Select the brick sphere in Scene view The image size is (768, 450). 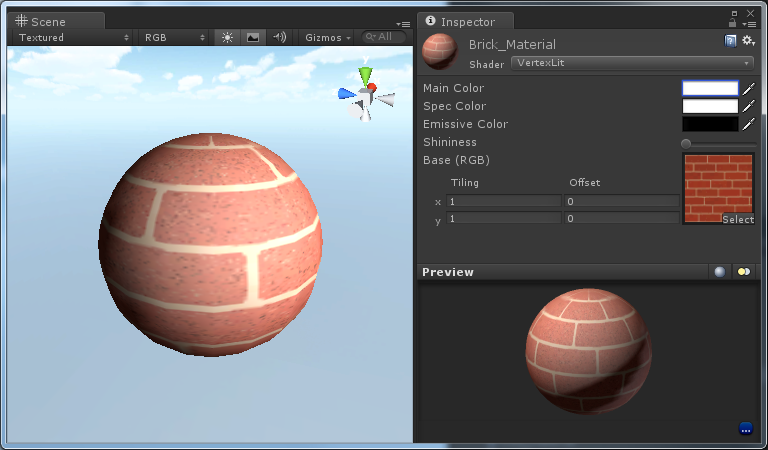tap(210, 244)
